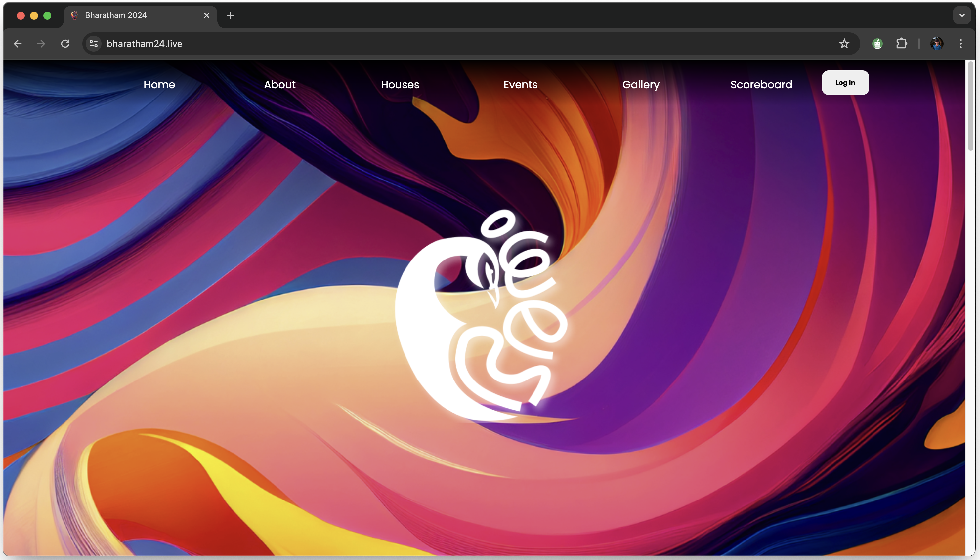Click the browser forward arrow
This screenshot has width=980, height=560.
(x=41, y=44)
